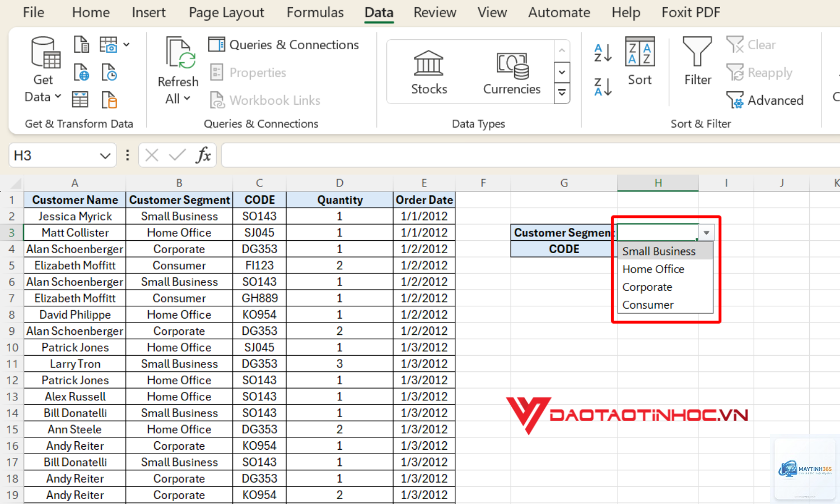Open Advanced filter options
Viewport: 840px width, 504px height.
(x=765, y=100)
